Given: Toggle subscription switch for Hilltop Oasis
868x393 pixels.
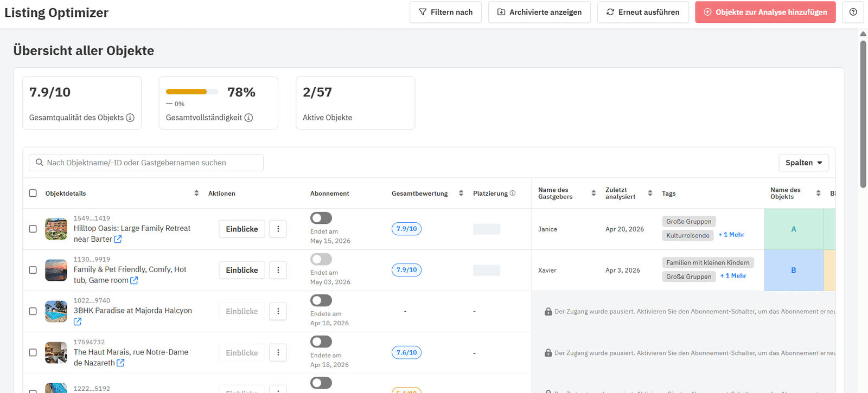Looking at the screenshot, I should click(321, 218).
